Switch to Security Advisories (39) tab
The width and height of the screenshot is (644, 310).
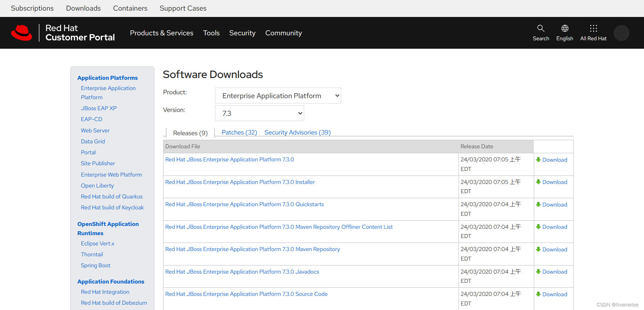coord(297,132)
